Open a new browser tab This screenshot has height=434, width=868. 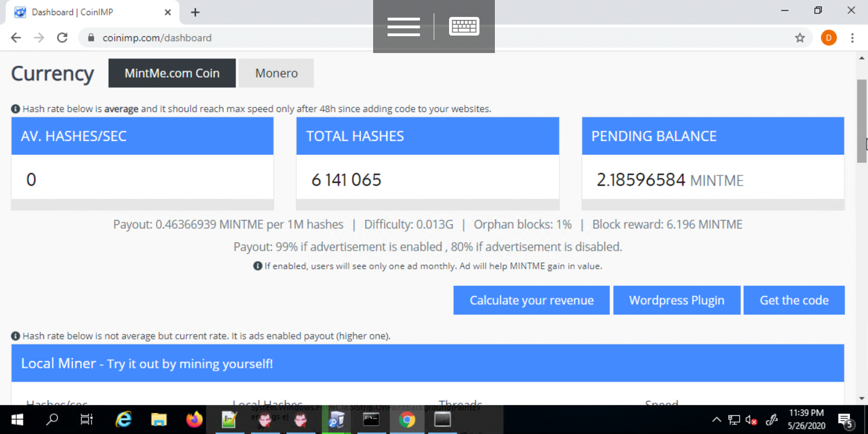pos(195,12)
